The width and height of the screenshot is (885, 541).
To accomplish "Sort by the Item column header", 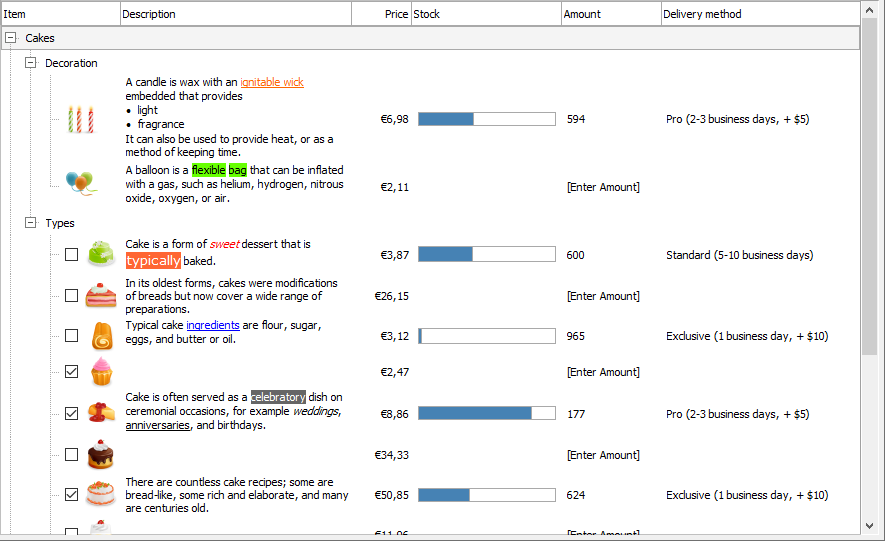I will pyautogui.click(x=60, y=14).
